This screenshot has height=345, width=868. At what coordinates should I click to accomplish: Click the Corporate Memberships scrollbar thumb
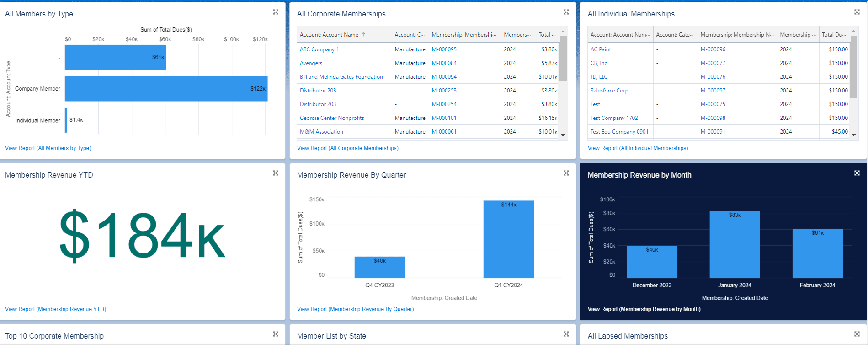(x=563, y=58)
